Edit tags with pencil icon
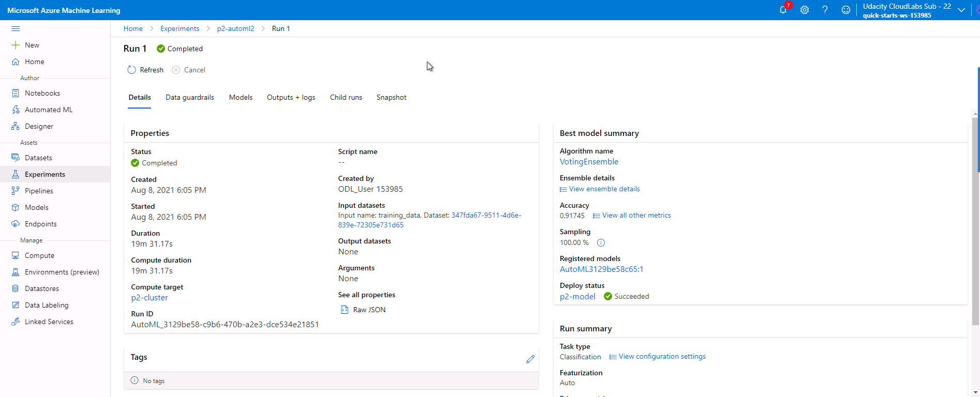This screenshot has width=980, height=397. (x=530, y=359)
